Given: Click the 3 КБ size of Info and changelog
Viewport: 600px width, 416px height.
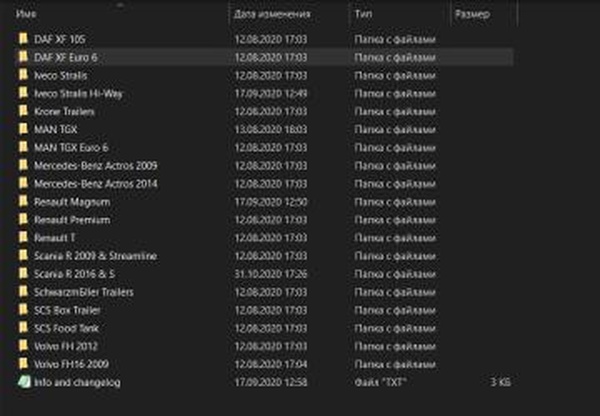Looking at the screenshot, I should click(503, 381).
